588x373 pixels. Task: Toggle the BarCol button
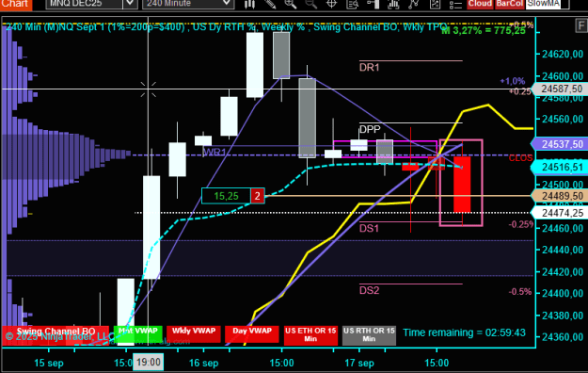coord(509,4)
